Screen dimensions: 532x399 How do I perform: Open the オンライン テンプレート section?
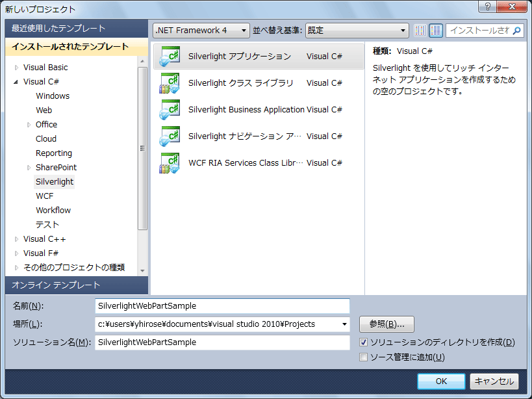pos(77,285)
